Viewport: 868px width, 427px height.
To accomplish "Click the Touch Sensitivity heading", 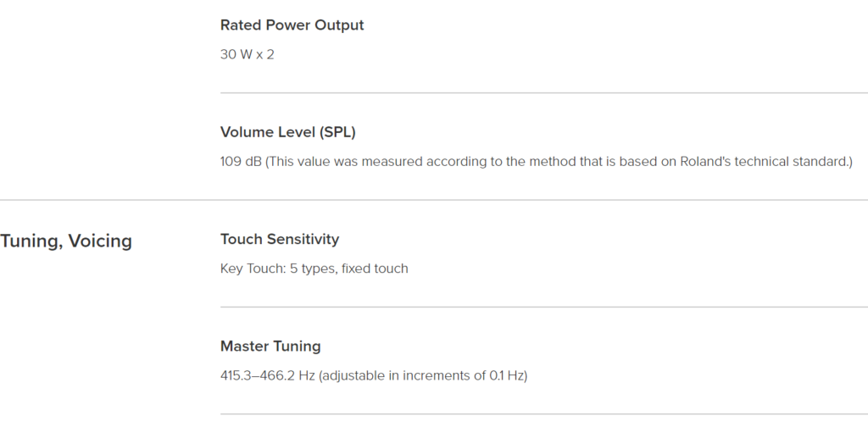I will [x=280, y=239].
